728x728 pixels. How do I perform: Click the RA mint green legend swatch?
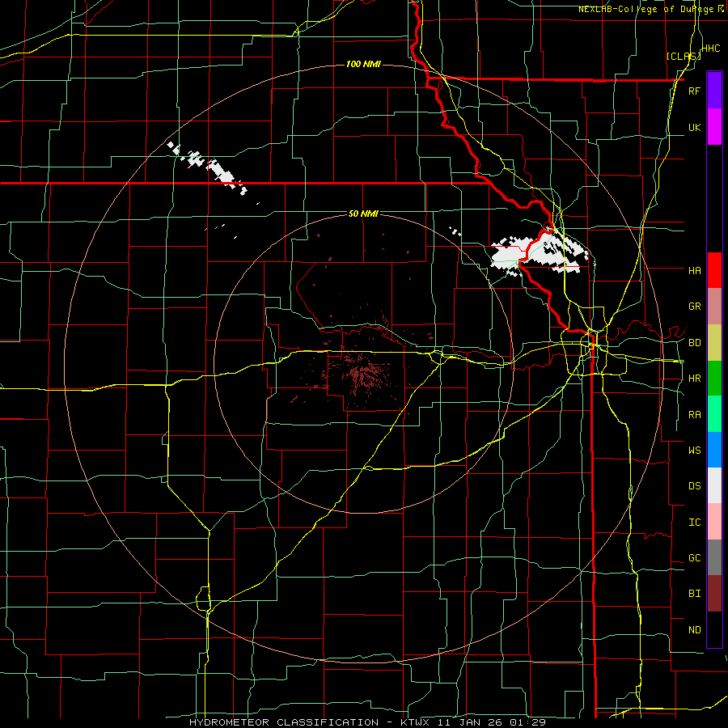pyautogui.click(x=714, y=414)
